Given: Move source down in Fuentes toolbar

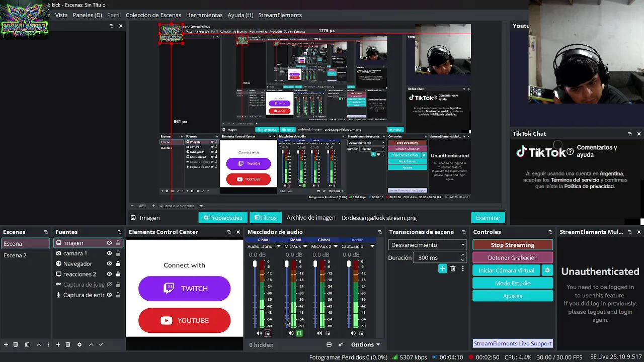Looking at the screenshot, I should tap(101, 345).
